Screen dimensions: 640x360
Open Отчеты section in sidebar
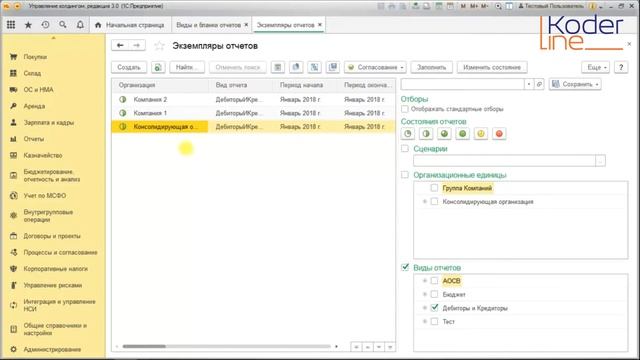tap(33, 139)
